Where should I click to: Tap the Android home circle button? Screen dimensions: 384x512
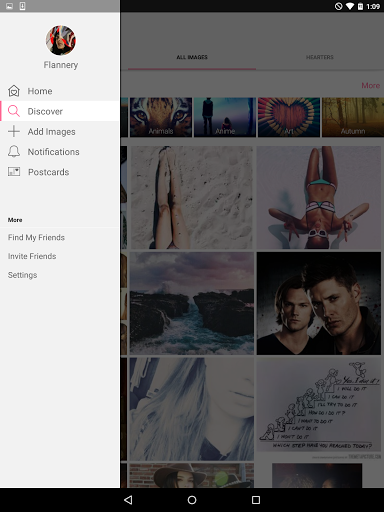(192, 500)
